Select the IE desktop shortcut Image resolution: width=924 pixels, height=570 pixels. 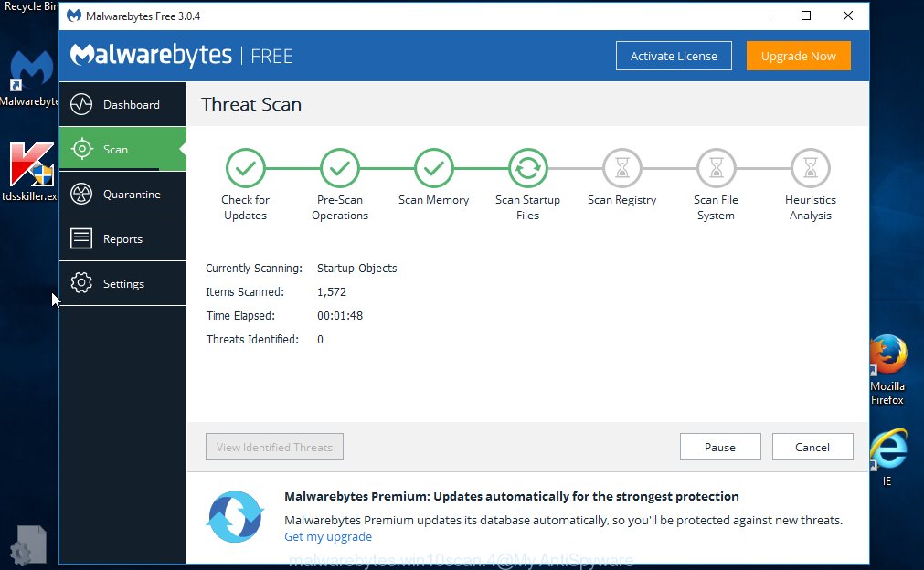888,459
